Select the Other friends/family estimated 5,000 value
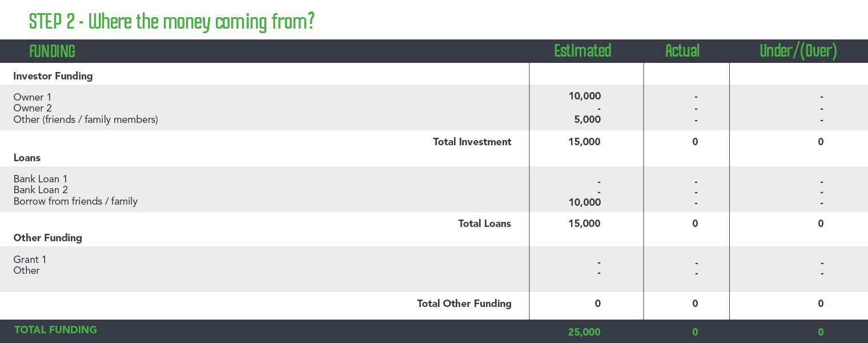This screenshot has width=868, height=343. pyautogui.click(x=587, y=119)
